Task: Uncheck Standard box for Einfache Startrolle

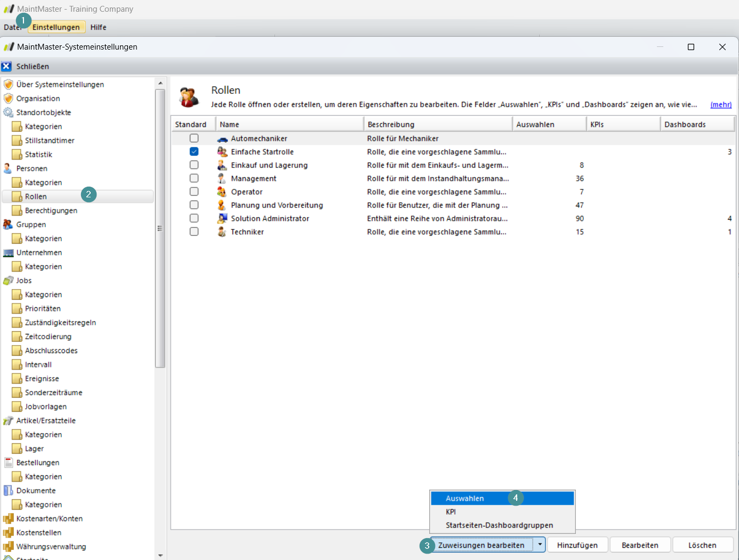Action: tap(194, 152)
